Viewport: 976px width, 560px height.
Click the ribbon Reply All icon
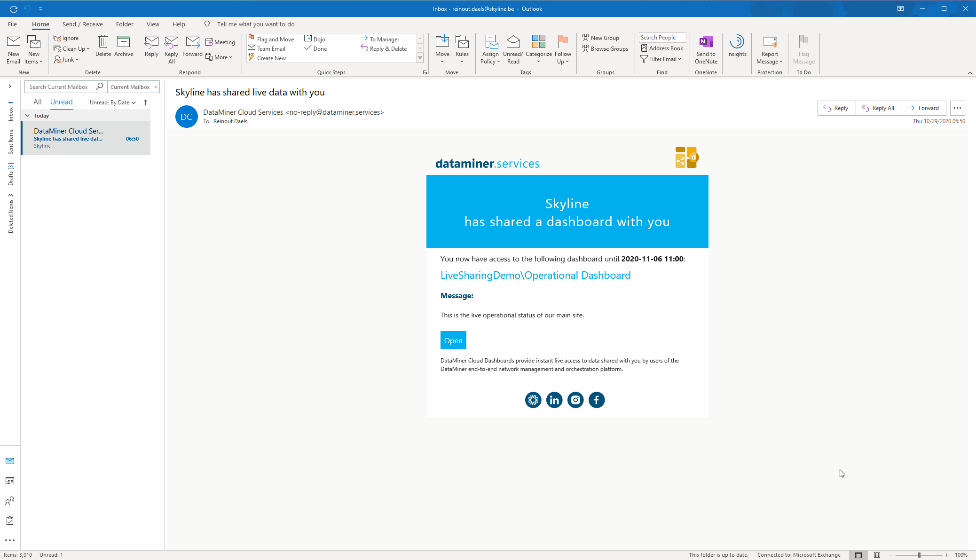point(172,42)
